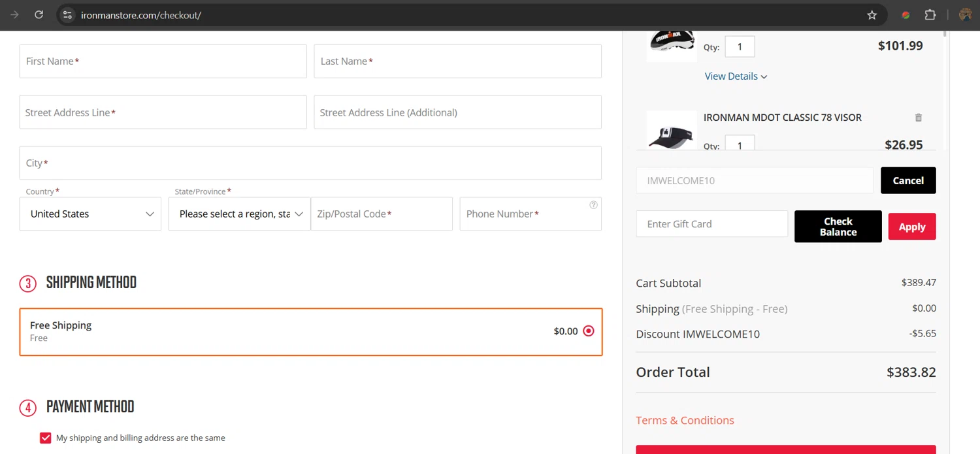Click the cart items scrollbar
This screenshot has width=980, height=454.
click(945, 33)
